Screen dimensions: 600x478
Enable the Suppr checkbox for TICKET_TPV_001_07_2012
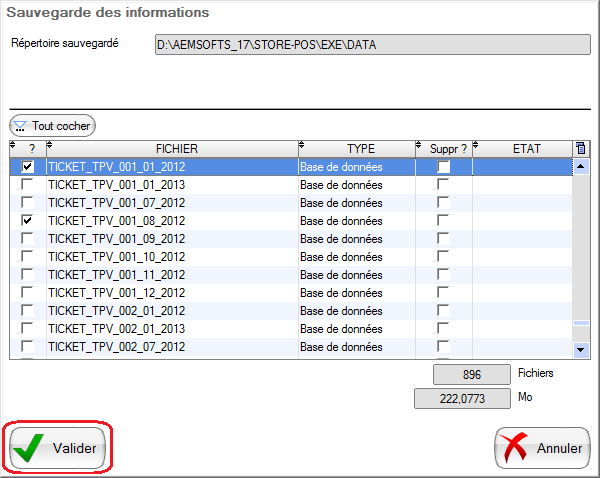[x=443, y=203]
